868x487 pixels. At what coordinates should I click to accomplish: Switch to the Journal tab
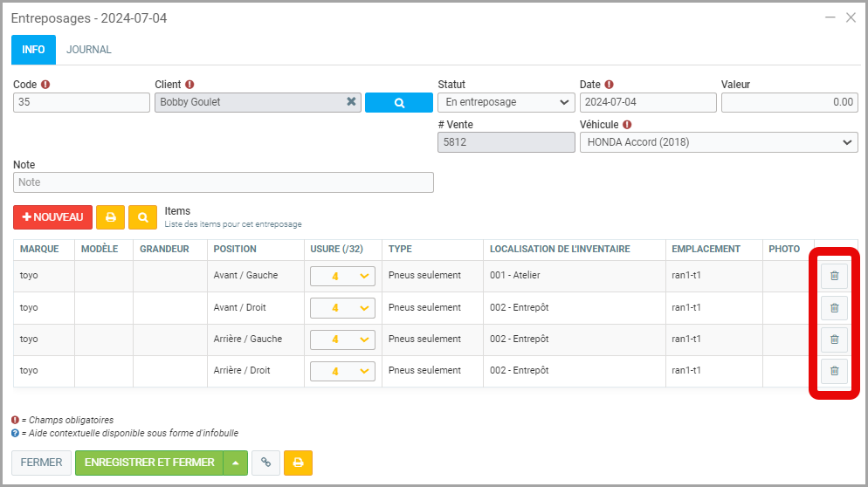tap(89, 50)
